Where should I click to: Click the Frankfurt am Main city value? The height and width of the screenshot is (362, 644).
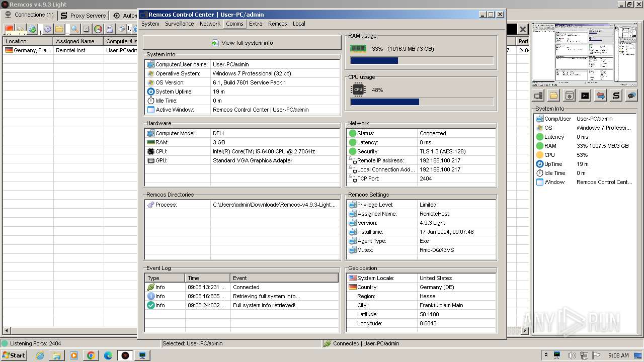click(x=441, y=305)
